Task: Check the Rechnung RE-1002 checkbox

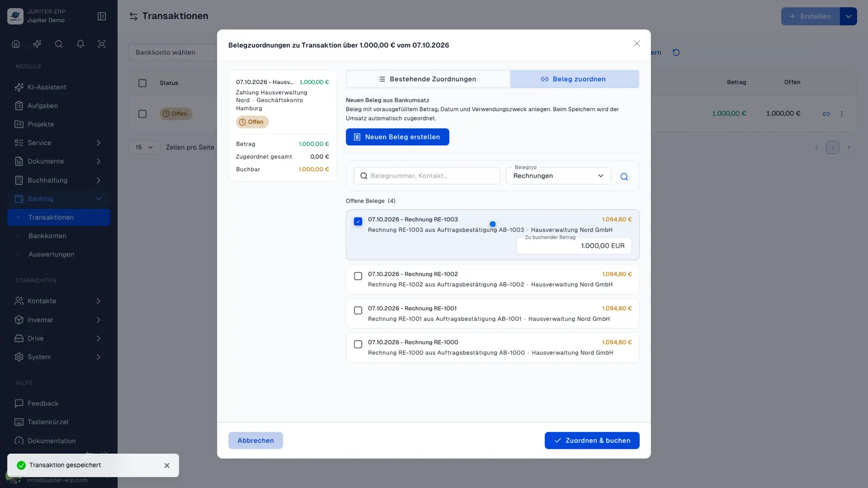Action: click(x=358, y=276)
